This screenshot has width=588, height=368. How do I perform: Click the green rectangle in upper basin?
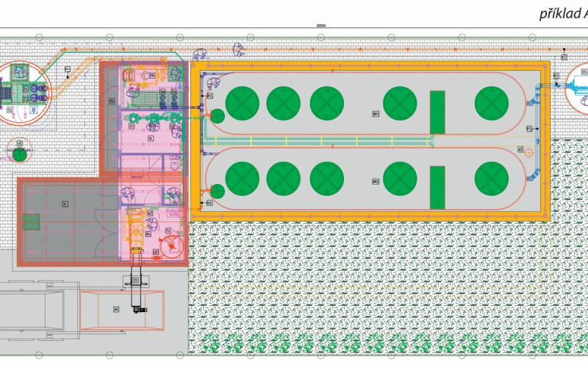click(x=437, y=112)
